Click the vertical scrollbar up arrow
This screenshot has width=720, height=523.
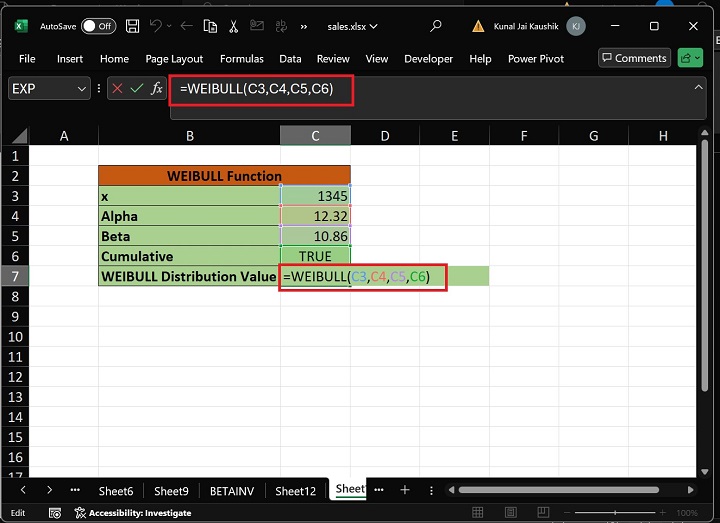click(x=705, y=133)
